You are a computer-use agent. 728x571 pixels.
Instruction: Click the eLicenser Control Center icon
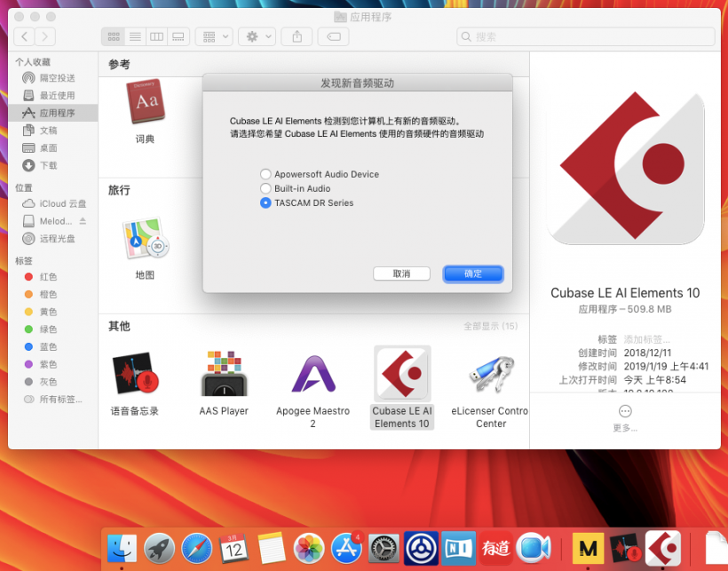point(490,374)
